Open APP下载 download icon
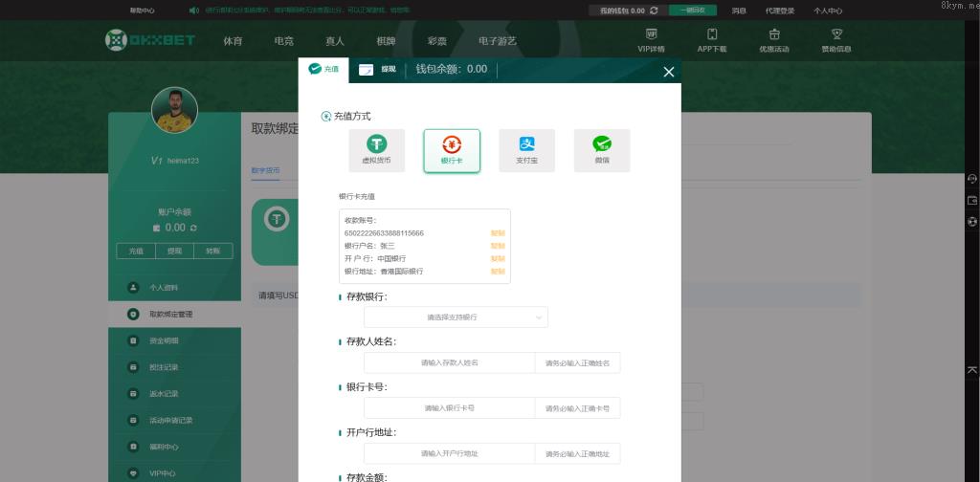This screenshot has width=980, height=482. tap(711, 39)
